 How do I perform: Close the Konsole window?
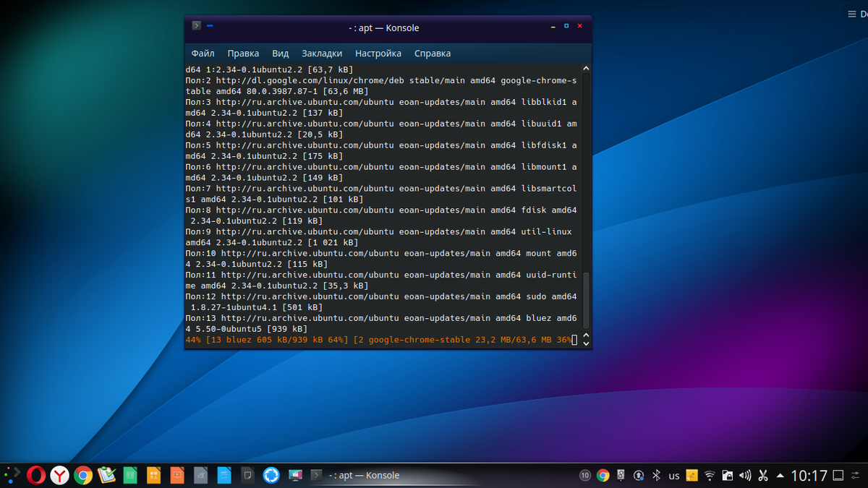click(579, 26)
